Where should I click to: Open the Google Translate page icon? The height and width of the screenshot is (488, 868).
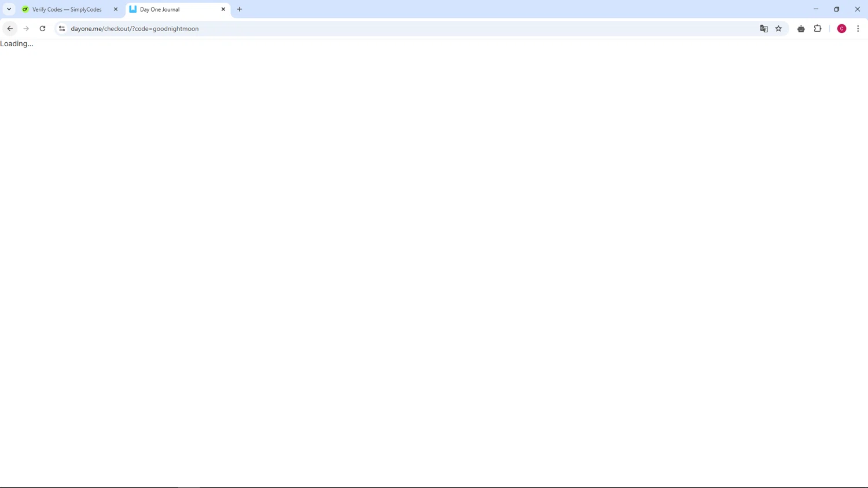click(x=764, y=28)
